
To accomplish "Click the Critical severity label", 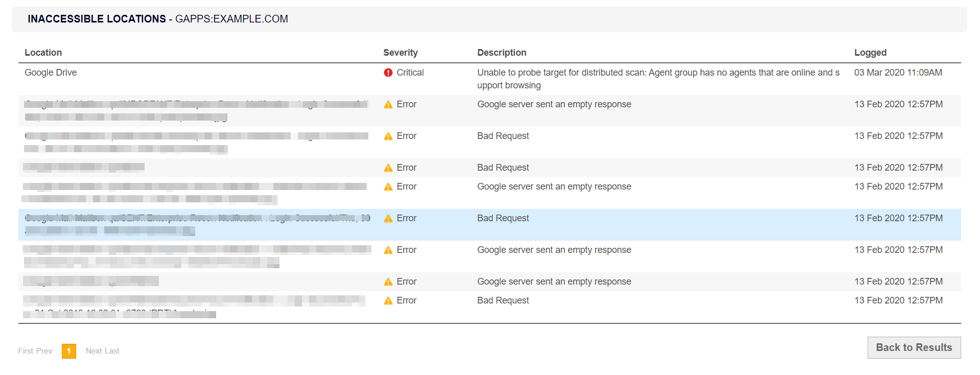I will [410, 73].
